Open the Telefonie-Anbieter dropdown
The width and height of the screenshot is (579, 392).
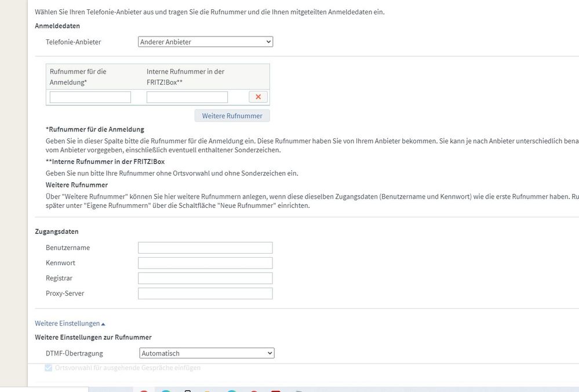pyautogui.click(x=205, y=42)
